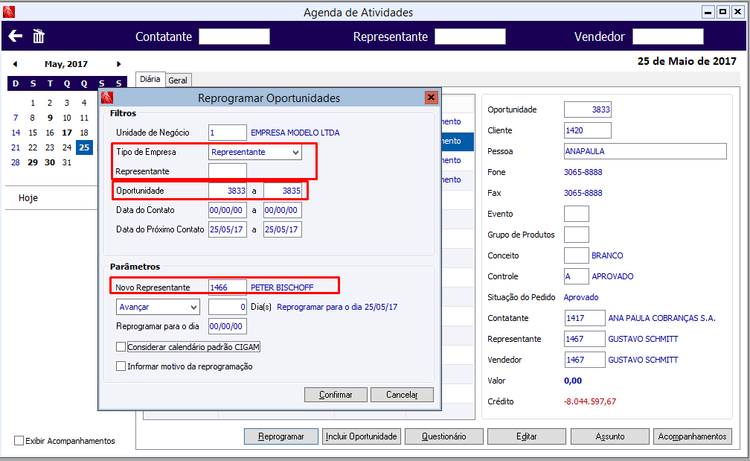The height and width of the screenshot is (461, 750).
Task: Click Novo Representante field 1466
Action: 228,287
